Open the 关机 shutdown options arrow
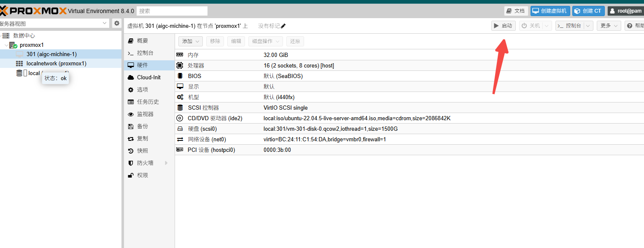The image size is (644, 248). coord(547,26)
